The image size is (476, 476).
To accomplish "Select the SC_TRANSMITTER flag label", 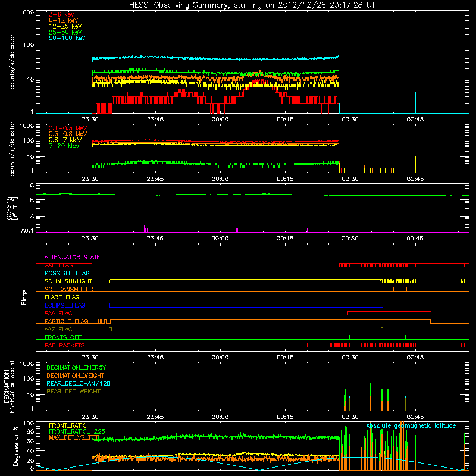I will pyautogui.click(x=68, y=289).
